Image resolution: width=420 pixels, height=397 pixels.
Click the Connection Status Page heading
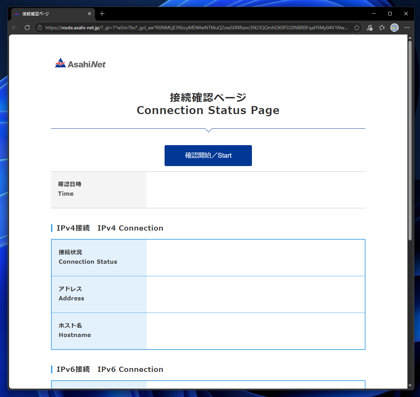click(208, 110)
